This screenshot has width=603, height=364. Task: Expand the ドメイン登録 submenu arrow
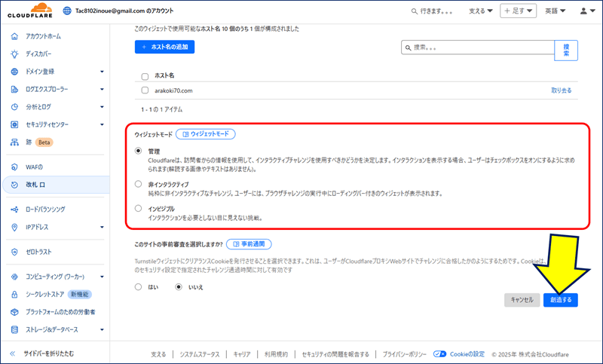pyautogui.click(x=102, y=72)
